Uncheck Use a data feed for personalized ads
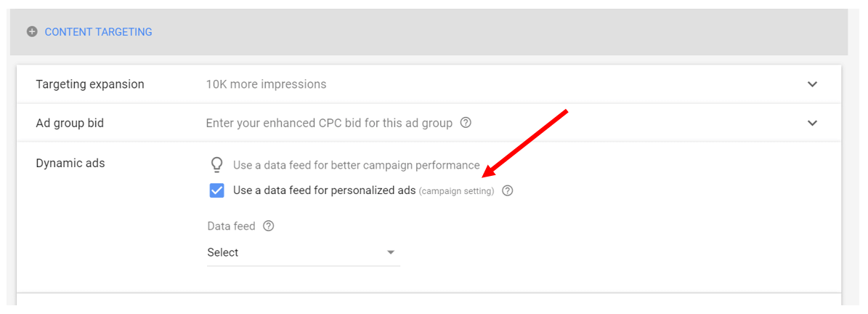The image size is (868, 314). 217,190
